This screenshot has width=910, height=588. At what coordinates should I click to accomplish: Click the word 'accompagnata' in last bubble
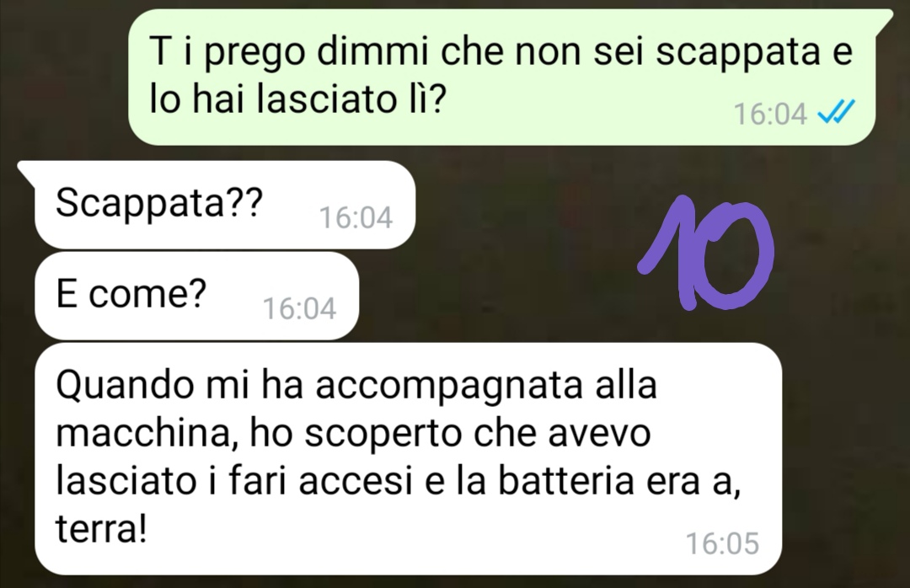point(448,386)
